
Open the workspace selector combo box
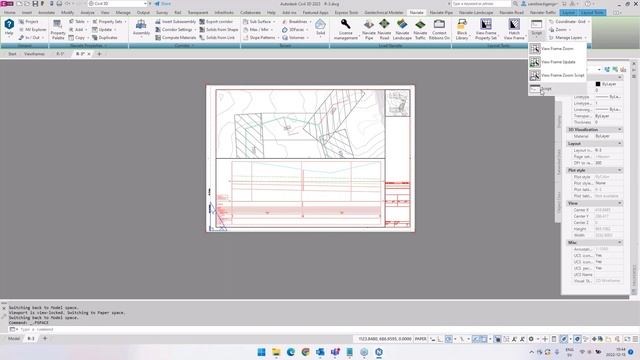click(x=118, y=4)
